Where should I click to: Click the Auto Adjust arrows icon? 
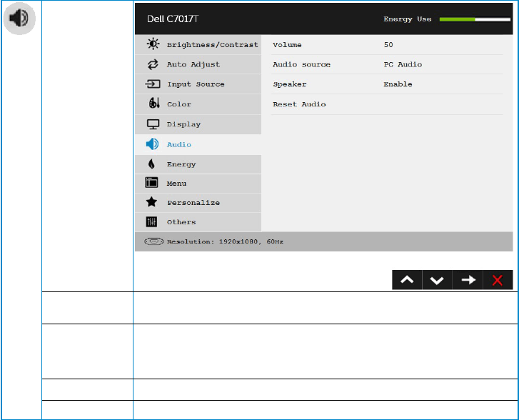click(x=153, y=64)
